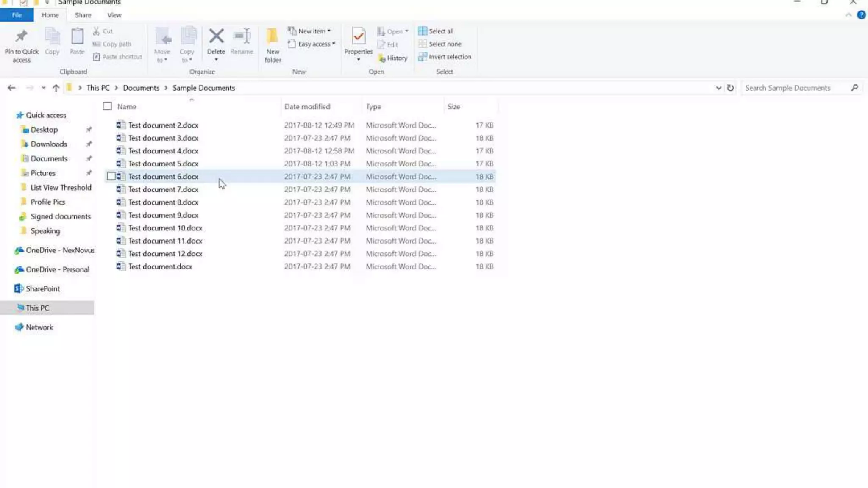Screen dimensions: 868x488
Task: Open the File menu tab
Action: pyautogui.click(x=17, y=15)
